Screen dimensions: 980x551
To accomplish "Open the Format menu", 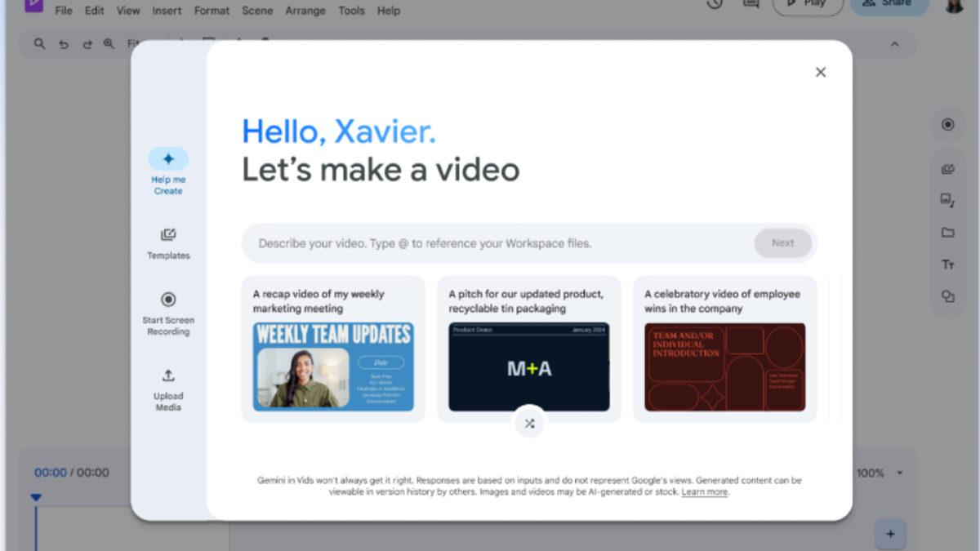I will point(212,11).
